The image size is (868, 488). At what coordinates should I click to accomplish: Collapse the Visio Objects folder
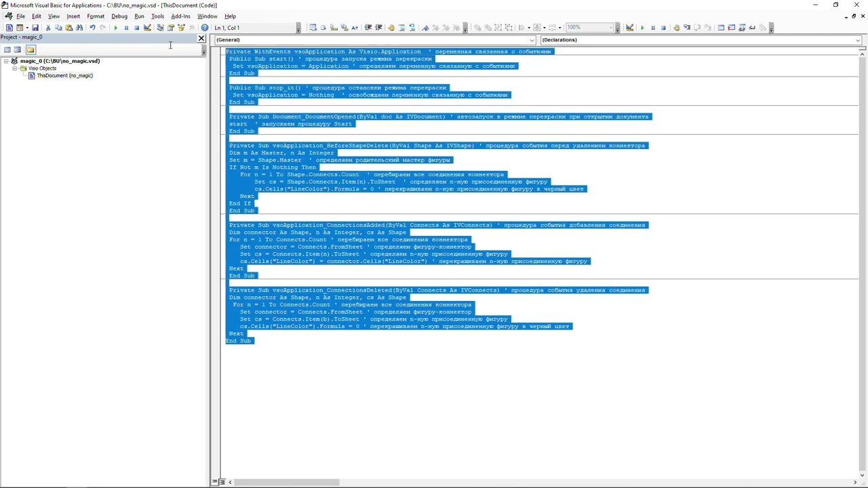(14, 68)
